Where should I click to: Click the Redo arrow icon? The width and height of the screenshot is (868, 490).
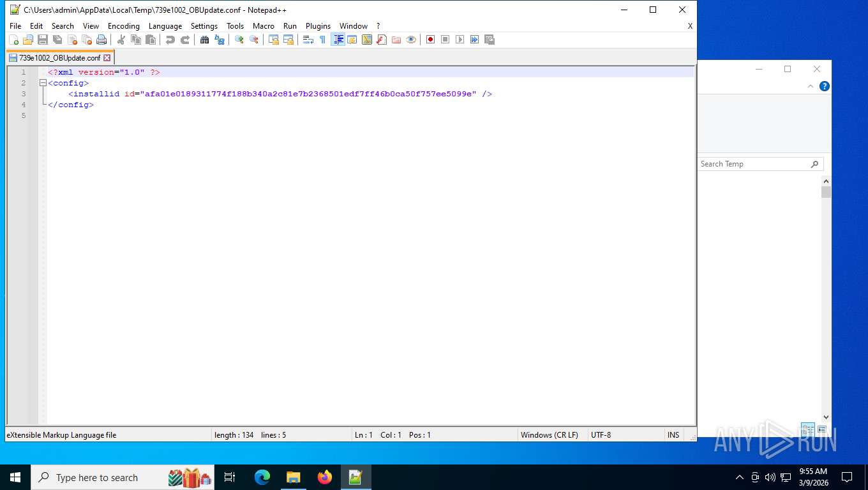185,40
